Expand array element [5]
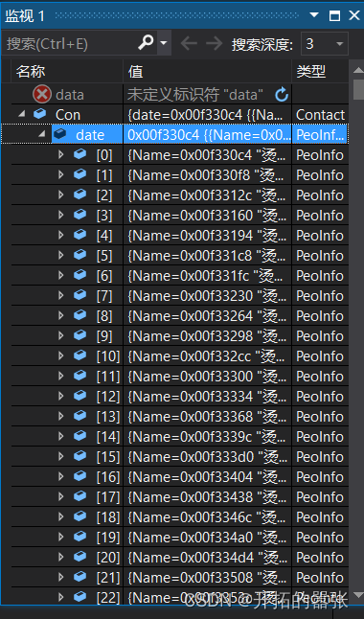 (x=60, y=255)
